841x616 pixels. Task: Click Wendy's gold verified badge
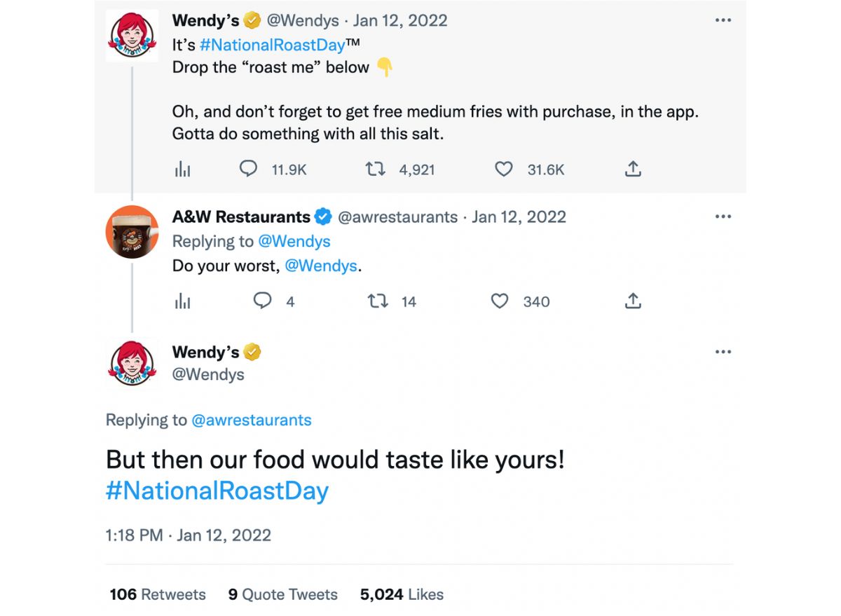tap(252, 20)
